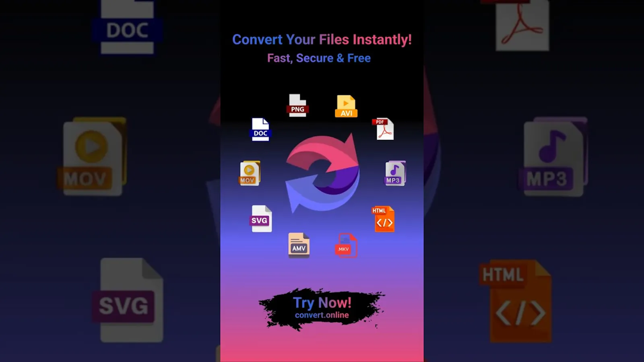Open the small PDF file icon
This screenshot has width=644, height=362.
pos(383,129)
